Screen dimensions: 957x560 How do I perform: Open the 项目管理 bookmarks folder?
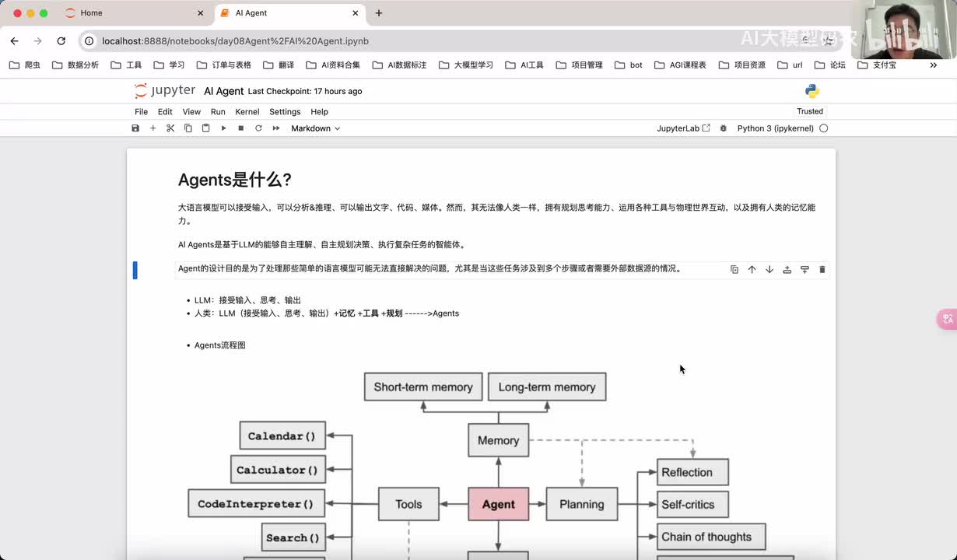580,65
